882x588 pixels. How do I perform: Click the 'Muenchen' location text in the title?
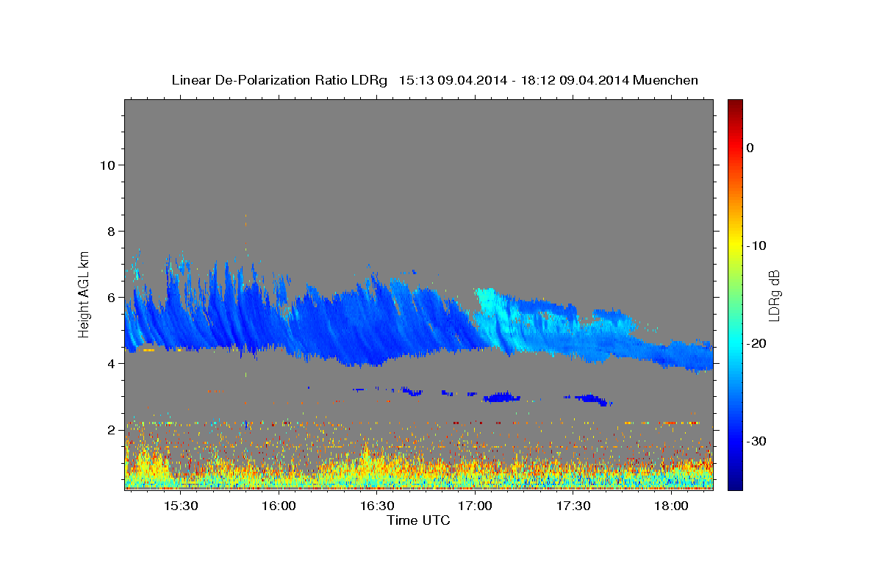click(x=665, y=80)
